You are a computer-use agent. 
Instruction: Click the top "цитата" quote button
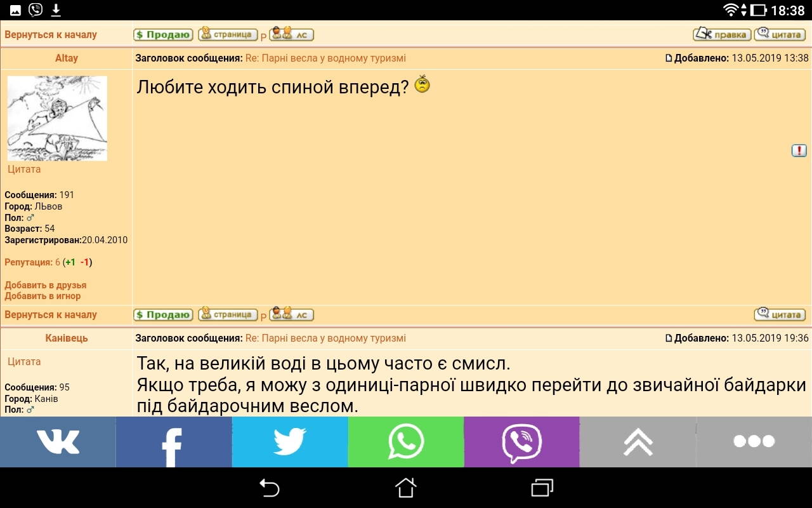point(780,34)
